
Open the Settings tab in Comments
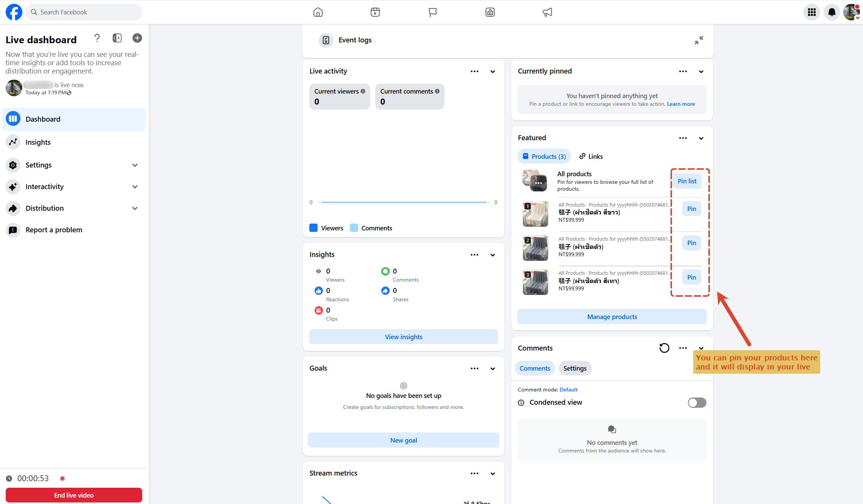coord(575,368)
